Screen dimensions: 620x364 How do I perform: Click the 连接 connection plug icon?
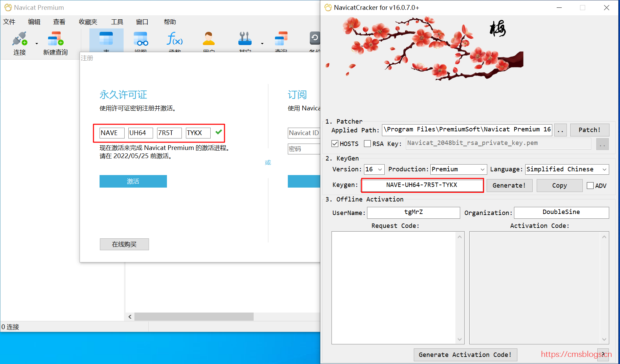20,39
